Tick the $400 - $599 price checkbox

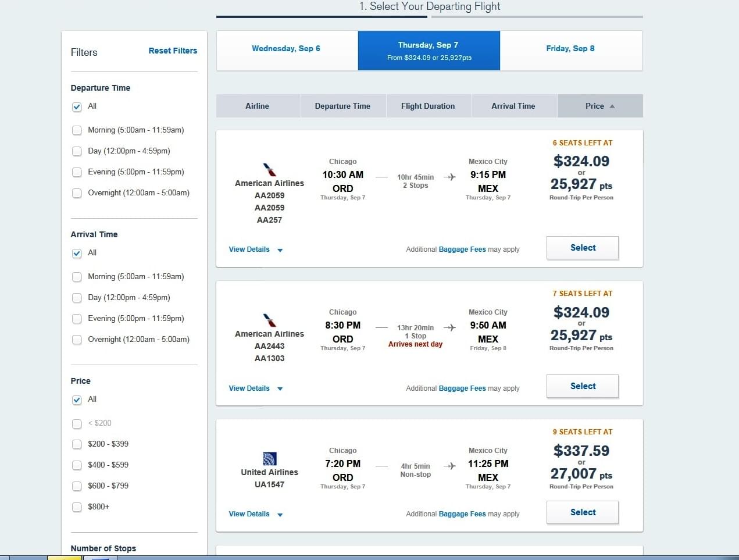pyautogui.click(x=77, y=465)
